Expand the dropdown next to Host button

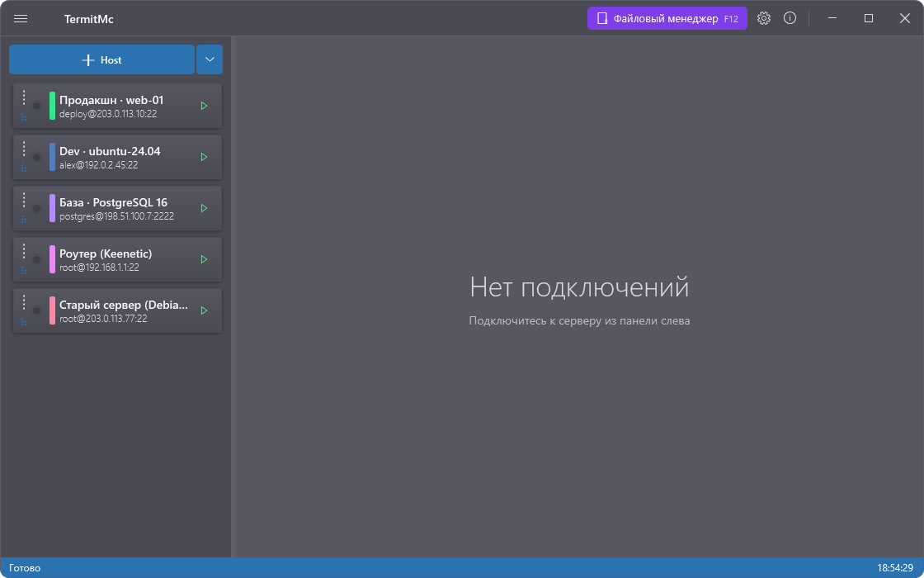(210, 59)
